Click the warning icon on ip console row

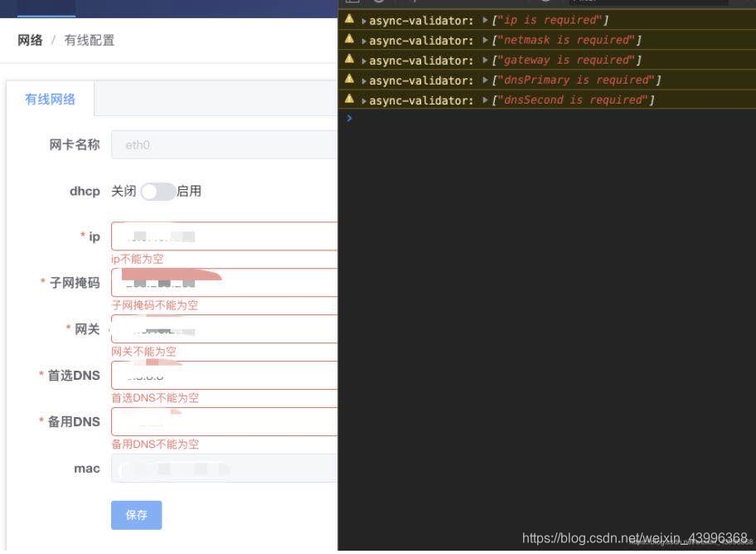350,19
